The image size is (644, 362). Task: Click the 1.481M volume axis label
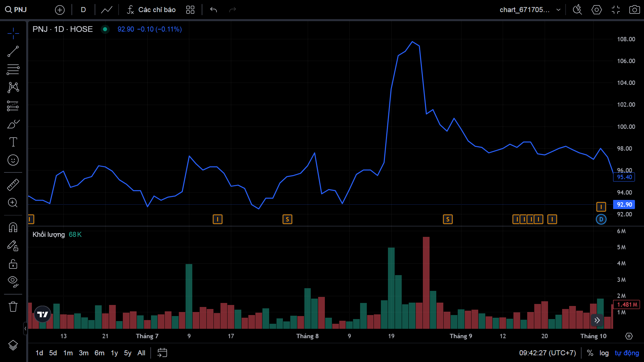(x=627, y=305)
